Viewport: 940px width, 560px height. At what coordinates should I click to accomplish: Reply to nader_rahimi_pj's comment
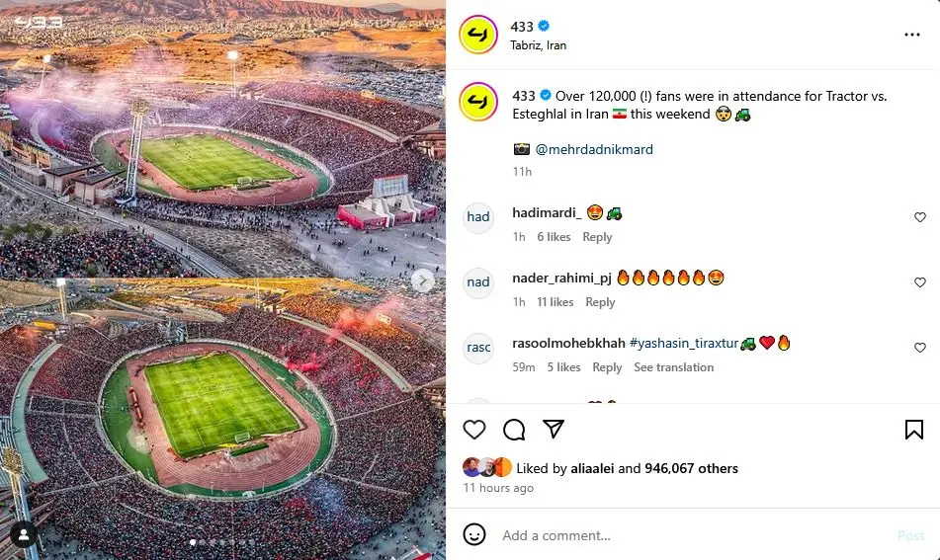[600, 302]
